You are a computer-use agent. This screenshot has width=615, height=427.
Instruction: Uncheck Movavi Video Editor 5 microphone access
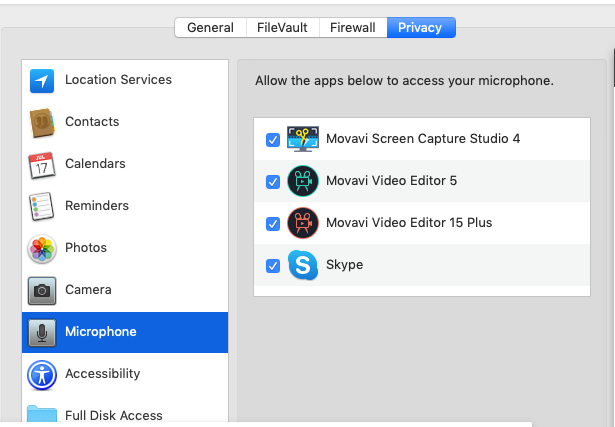tap(273, 182)
